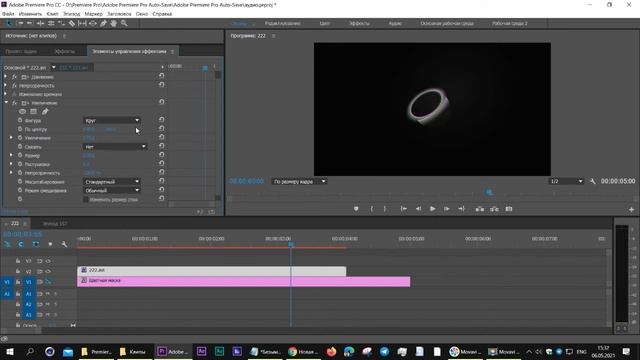The width and height of the screenshot is (640, 360).
Task: Play the program monitor sequence
Action: click(x=432, y=209)
